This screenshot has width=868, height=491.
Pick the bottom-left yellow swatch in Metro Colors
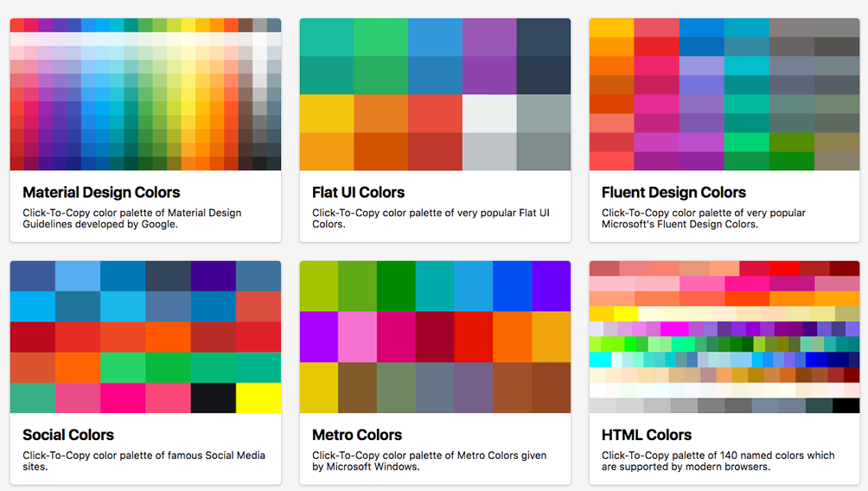point(319,387)
